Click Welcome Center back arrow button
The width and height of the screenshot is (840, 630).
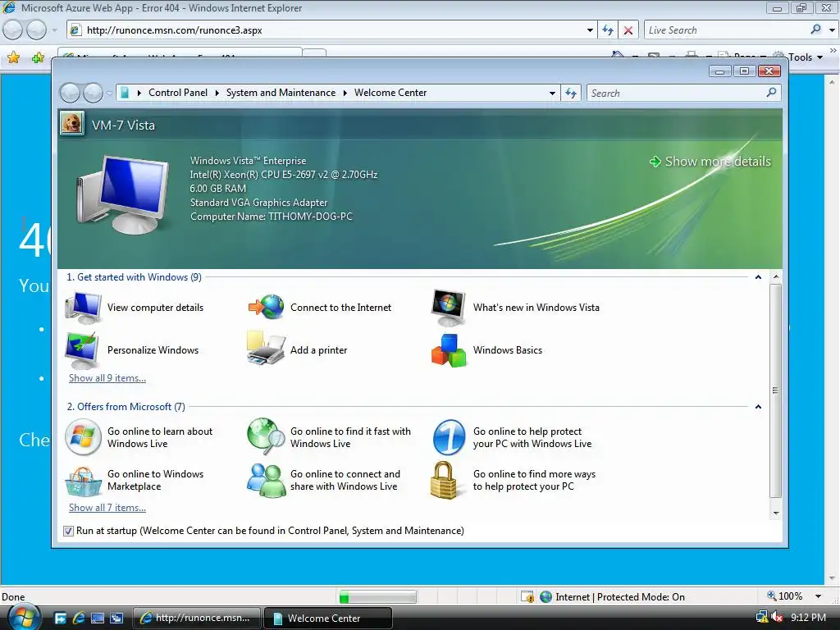[70, 94]
